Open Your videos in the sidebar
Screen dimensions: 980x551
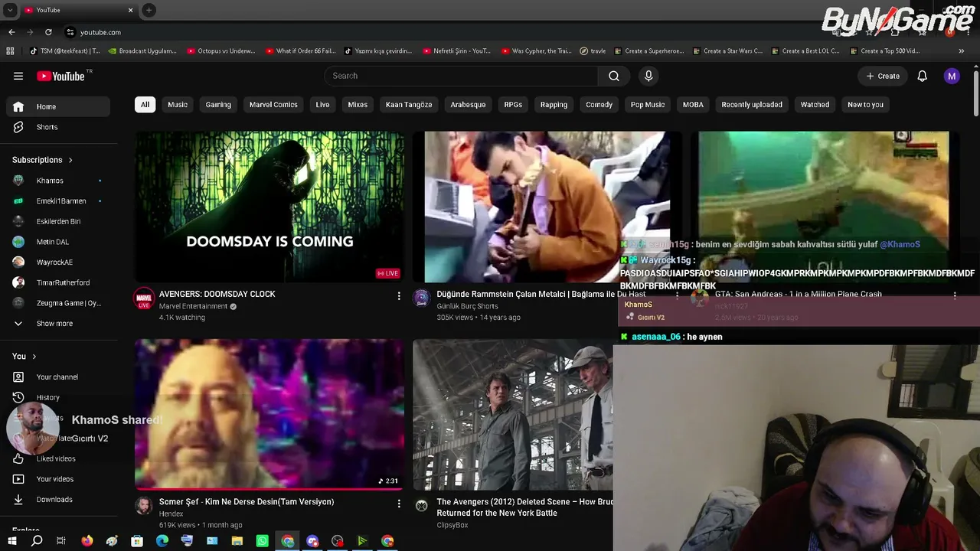(58, 479)
